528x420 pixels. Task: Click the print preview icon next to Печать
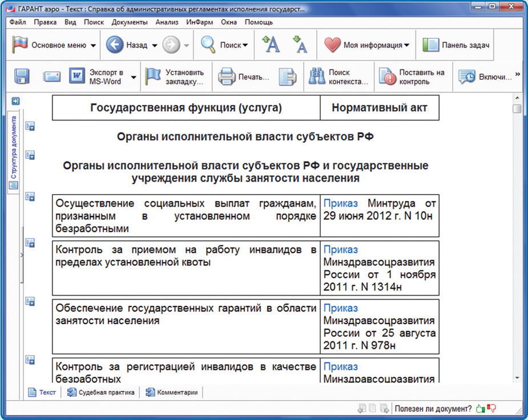pyautogui.click(x=289, y=76)
